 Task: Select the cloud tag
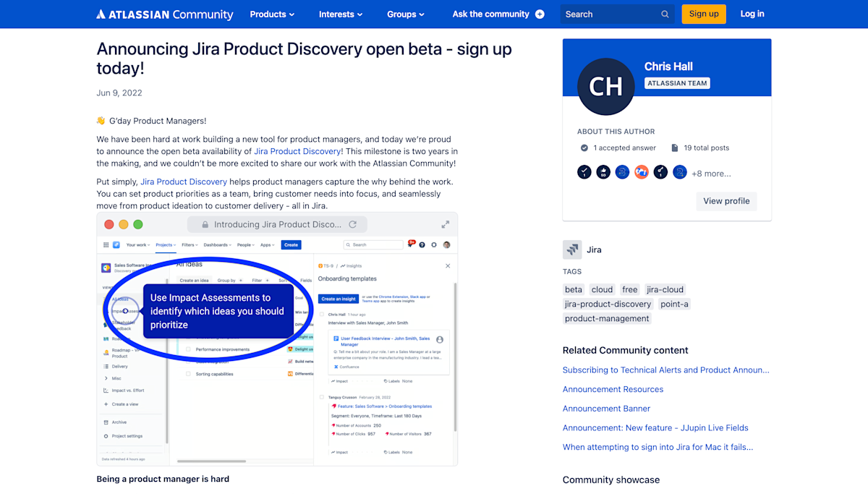[602, 289]
